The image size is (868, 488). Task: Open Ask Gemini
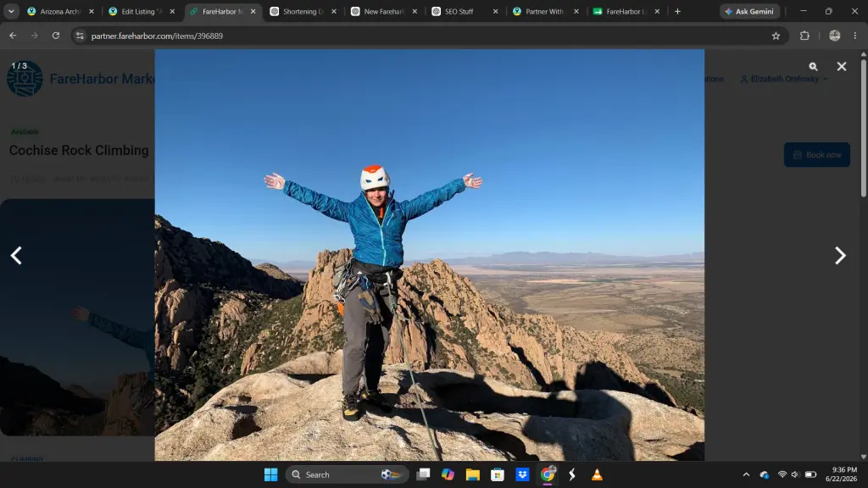(749, 11)
